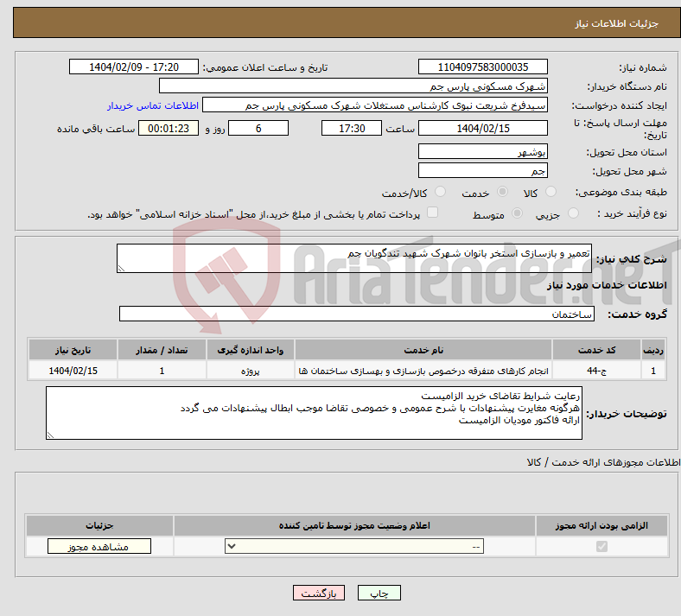Click the چاپ print button
681x616 pixels.
coord(379,593)
